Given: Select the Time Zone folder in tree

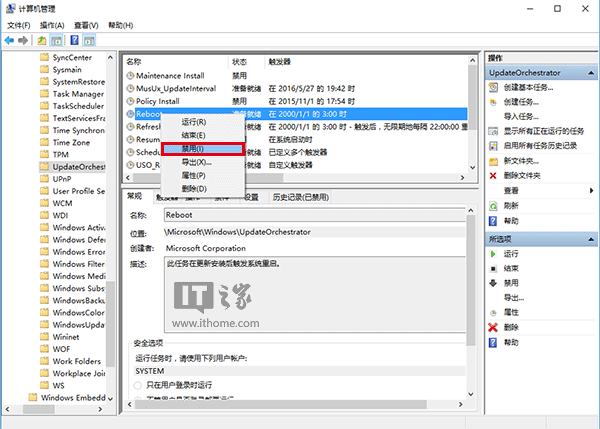Looking at the screenshot, I should point(72,143).
